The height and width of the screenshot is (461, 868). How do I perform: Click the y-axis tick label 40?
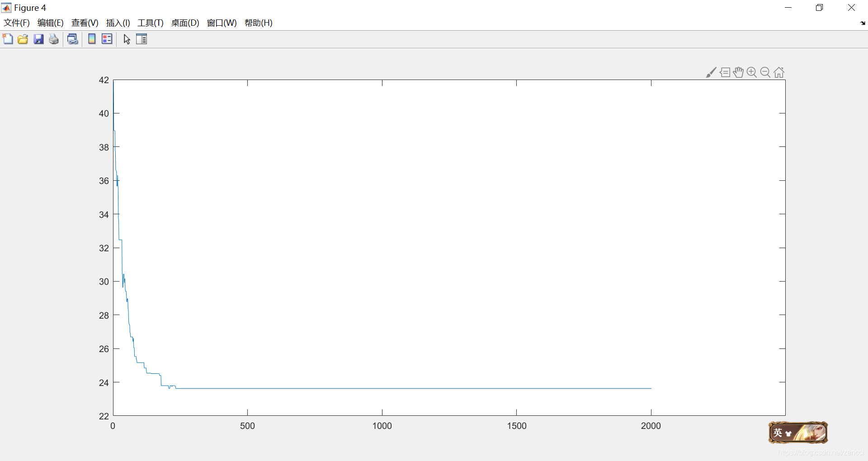(x=104, y=113)
